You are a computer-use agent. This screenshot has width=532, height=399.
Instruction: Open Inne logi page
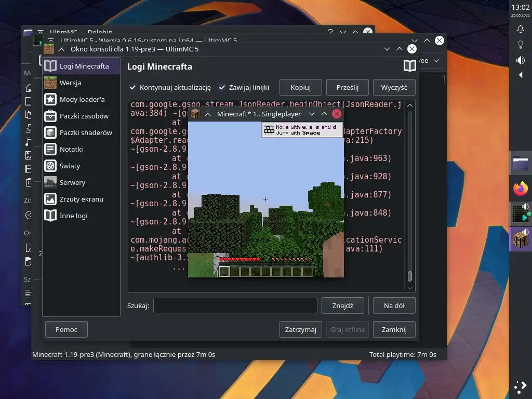pyautogui.click(x=81, y=216)
